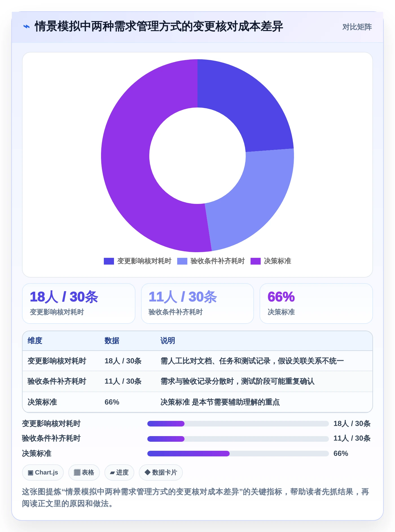Toggle 决策标准 legend swatch

click(x=255, y=261)
